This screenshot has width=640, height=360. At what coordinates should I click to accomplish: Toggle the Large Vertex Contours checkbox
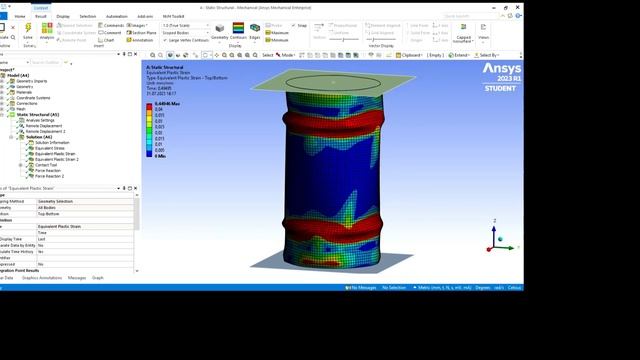coord(165,40)
